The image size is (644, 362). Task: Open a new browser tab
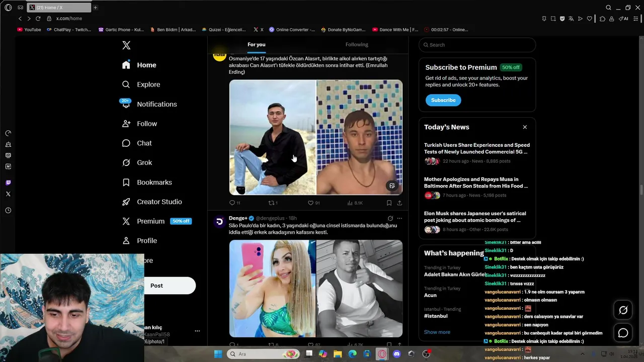click(x=95, y=8)
